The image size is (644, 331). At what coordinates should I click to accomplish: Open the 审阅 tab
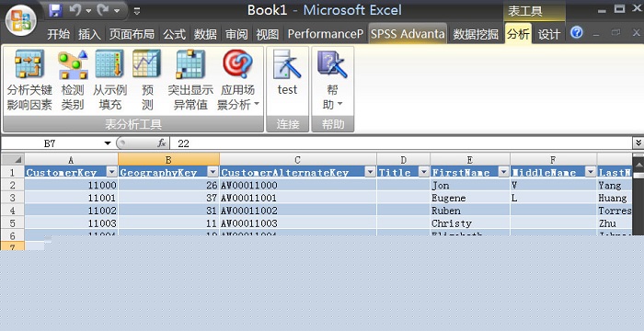pyautogui.click(x=236, y=34)
